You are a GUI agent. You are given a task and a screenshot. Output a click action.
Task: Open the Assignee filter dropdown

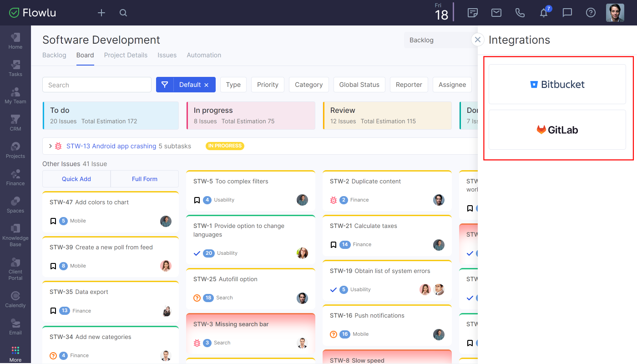[452, 85]
